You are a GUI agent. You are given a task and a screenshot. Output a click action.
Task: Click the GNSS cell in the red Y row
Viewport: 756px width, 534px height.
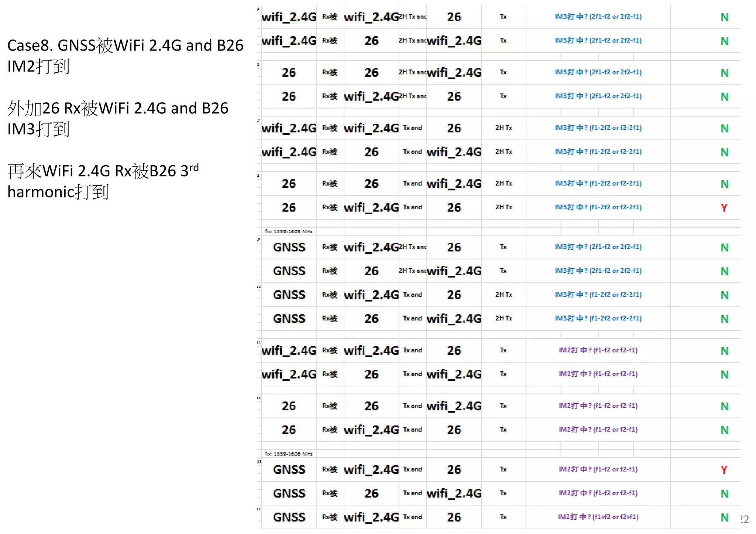pyautogui.click(x=289, y=469)
